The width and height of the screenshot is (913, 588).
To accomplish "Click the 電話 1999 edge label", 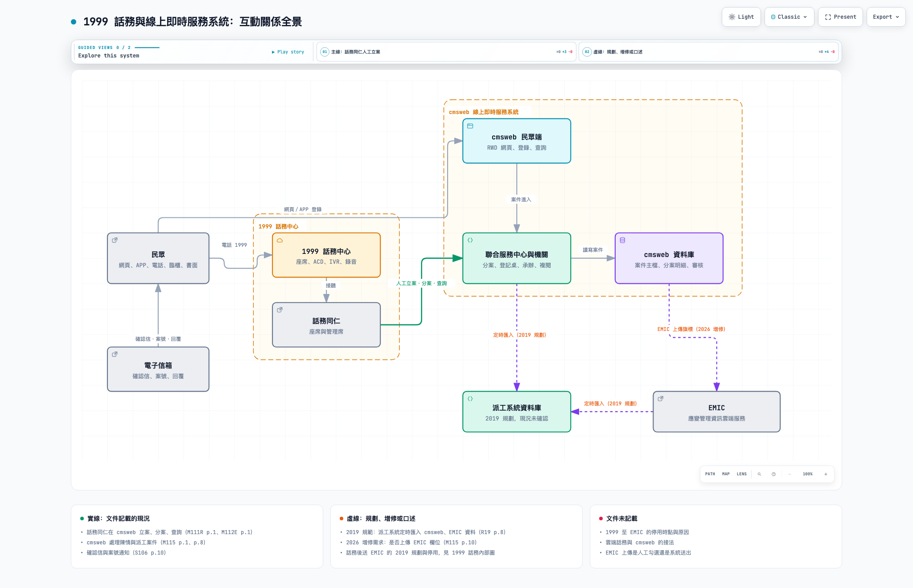I will tap(234, 245).
